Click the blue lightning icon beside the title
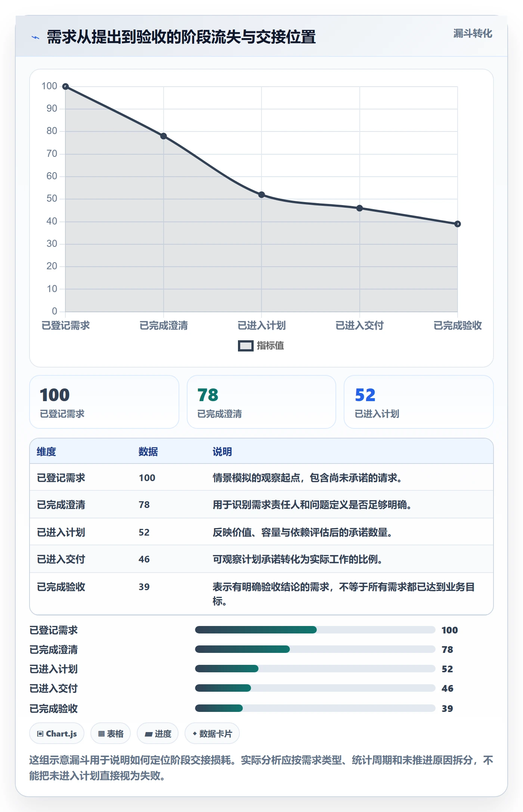523x812 pixels. coord(35,37)
